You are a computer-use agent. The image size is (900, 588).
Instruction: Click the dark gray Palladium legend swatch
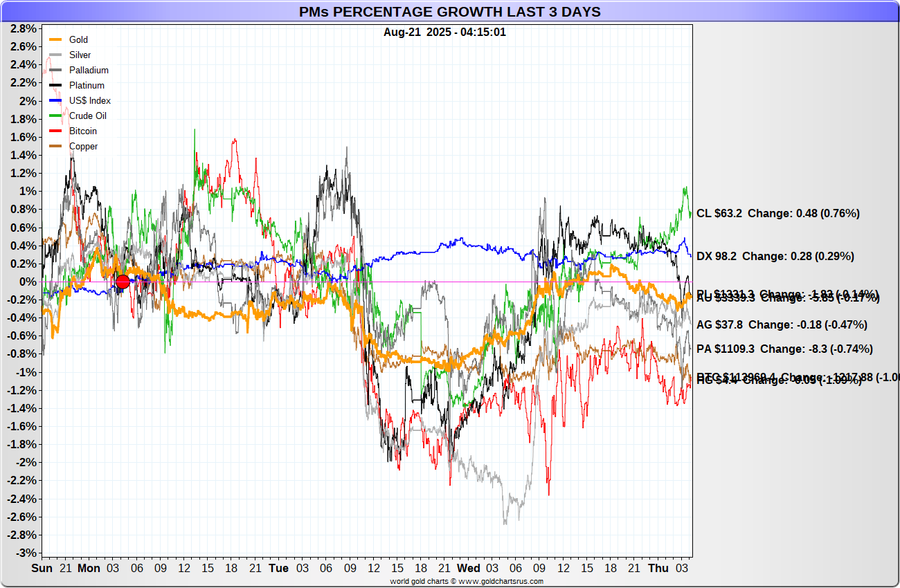point(57,71)
